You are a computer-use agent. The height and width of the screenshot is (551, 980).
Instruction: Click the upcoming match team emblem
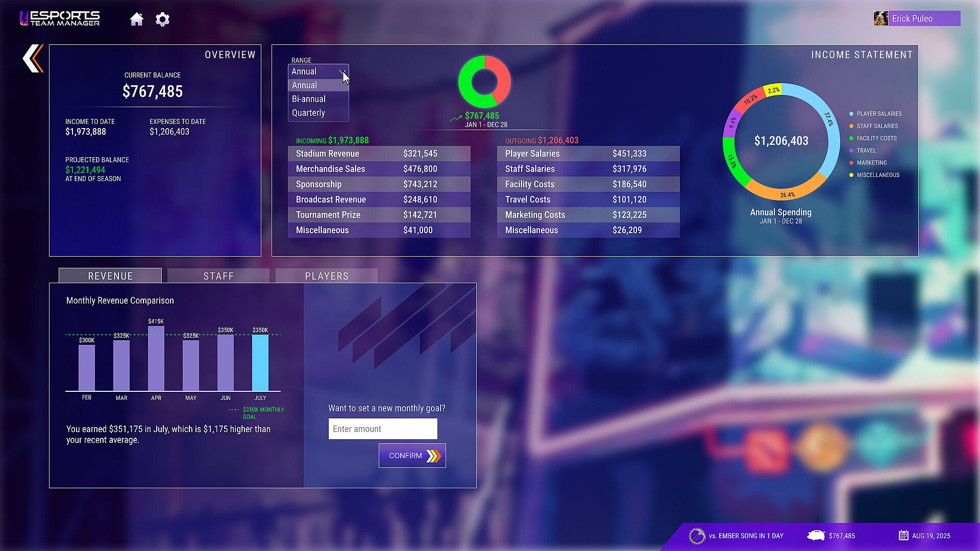coord(697,536)
